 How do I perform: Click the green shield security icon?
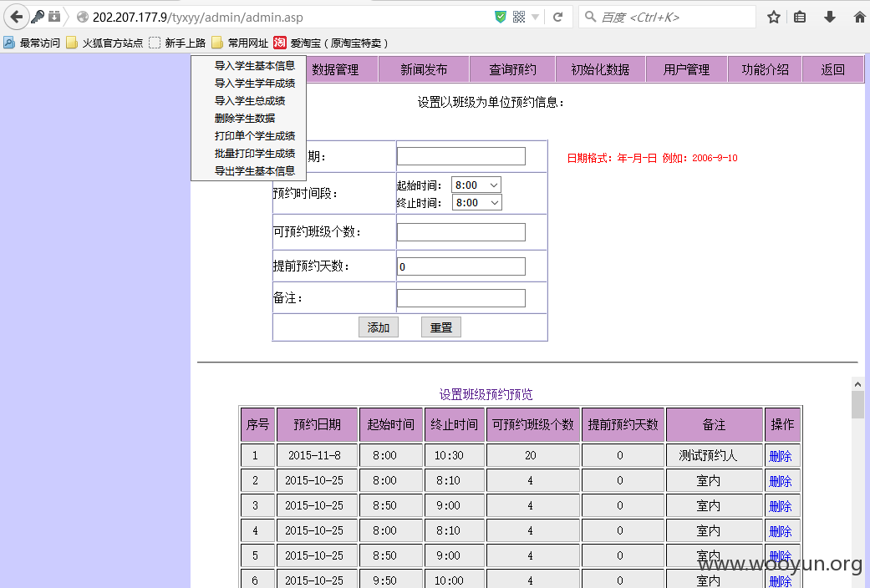501,18
